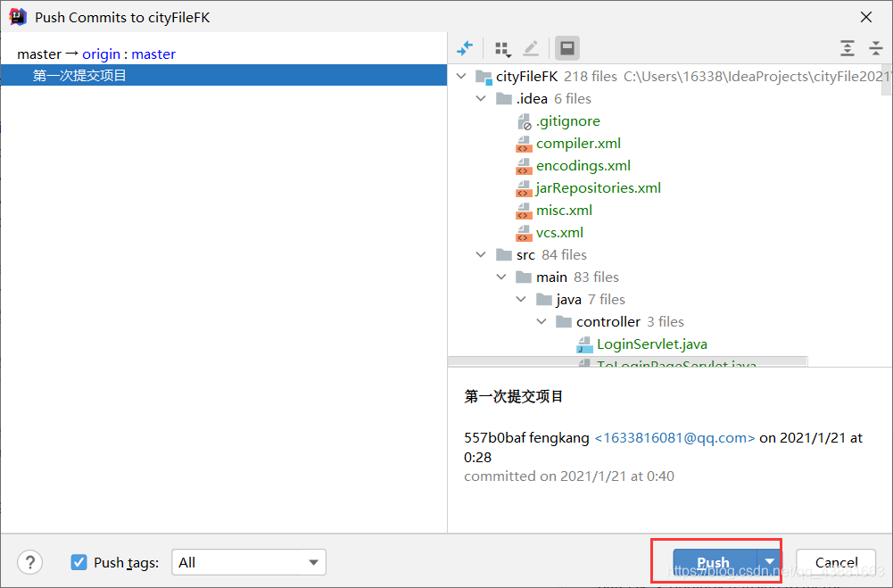Click the Push button
The width and height of the screenshot is (893, 588).
click(x=715, y=562)
